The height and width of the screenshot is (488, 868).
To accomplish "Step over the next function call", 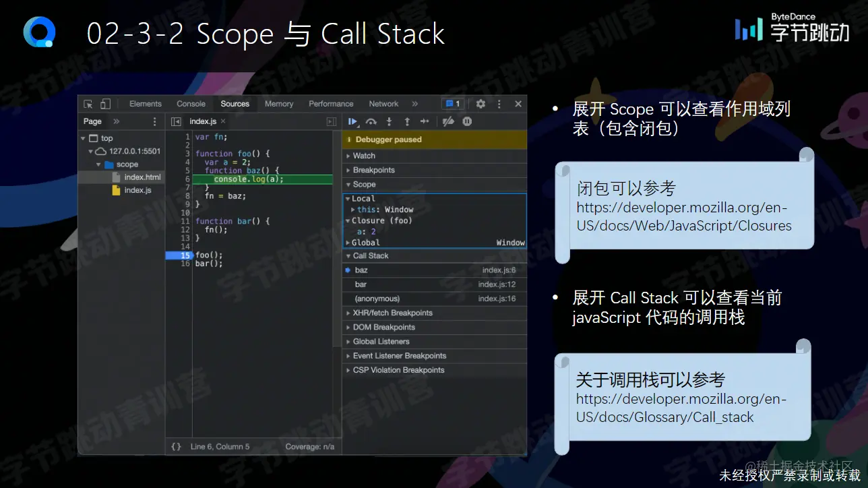I will pyautogui.click(x=371, y=121).
